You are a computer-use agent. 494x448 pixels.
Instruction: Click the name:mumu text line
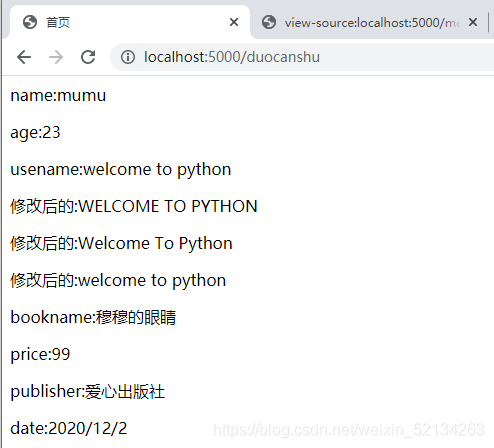[x=58, y=96]
